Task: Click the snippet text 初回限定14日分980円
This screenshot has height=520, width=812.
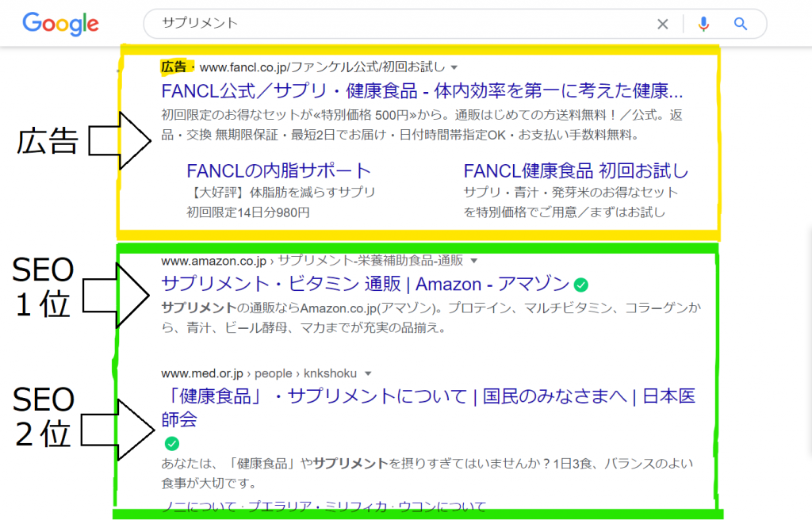Action: coord(248,212)
